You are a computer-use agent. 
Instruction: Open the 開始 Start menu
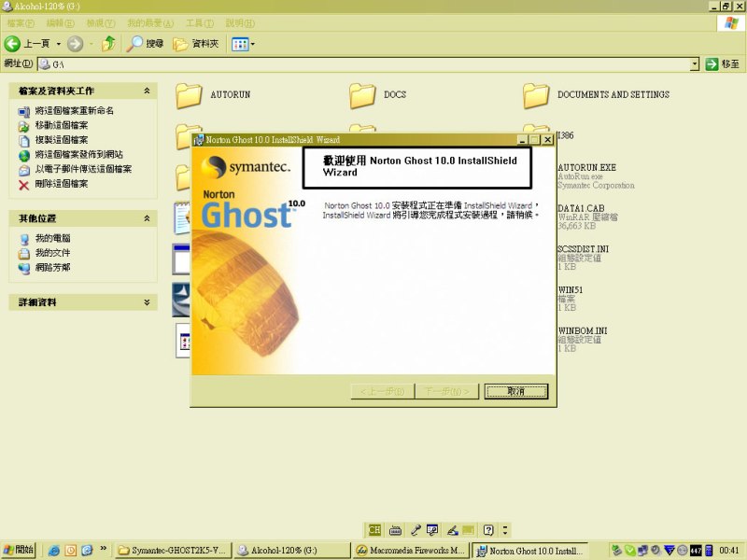click(19, 550)
